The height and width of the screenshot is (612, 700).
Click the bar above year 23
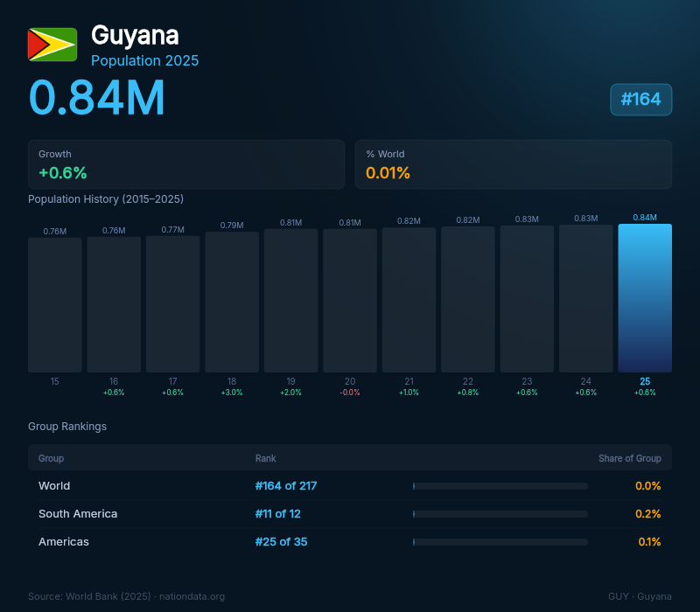pos(527,299)
